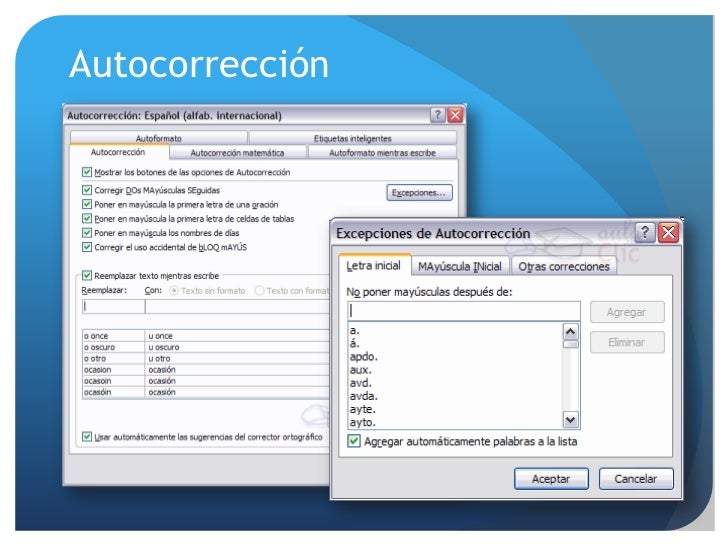728x546 pixels.
Task: Toggle Usar automáticamente las sugerencias checkbox
Action: [87, 437]
